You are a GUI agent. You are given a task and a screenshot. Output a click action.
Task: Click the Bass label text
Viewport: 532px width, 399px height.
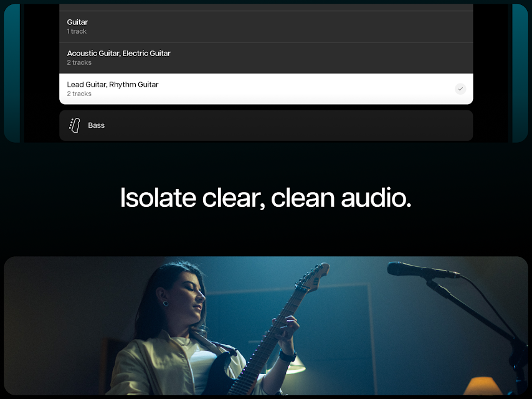tap(97, 125)
